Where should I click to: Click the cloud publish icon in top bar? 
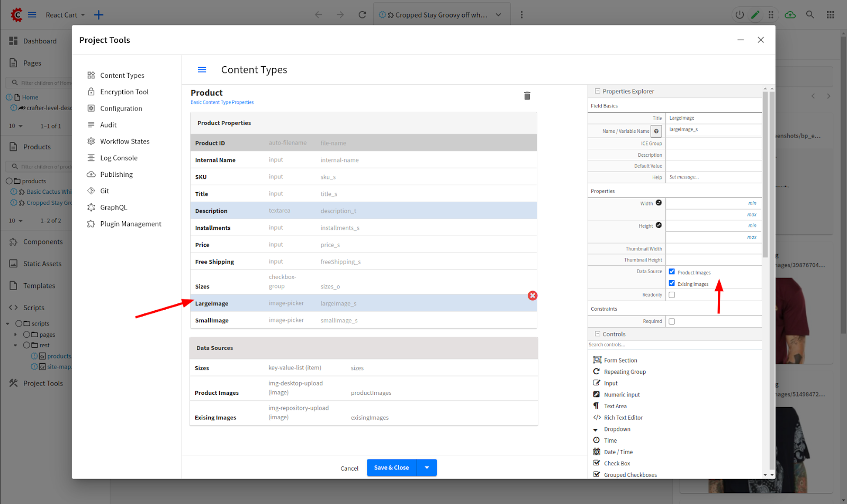click(x=790, y=15)
